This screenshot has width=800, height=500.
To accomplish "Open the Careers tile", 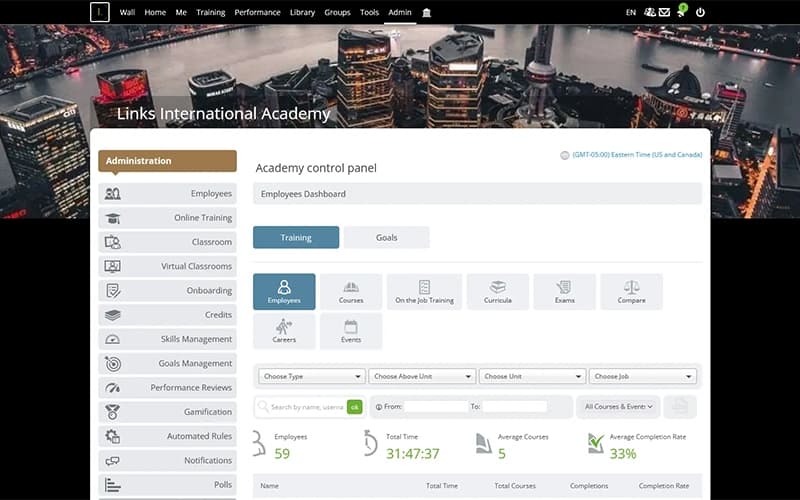I will (x=284, y=331).
